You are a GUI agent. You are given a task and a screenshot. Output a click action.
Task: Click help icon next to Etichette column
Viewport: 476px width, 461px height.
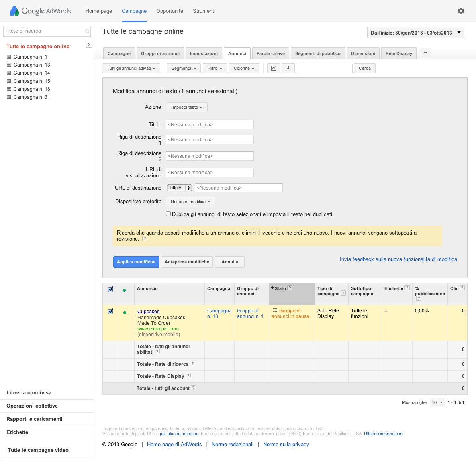407,288
